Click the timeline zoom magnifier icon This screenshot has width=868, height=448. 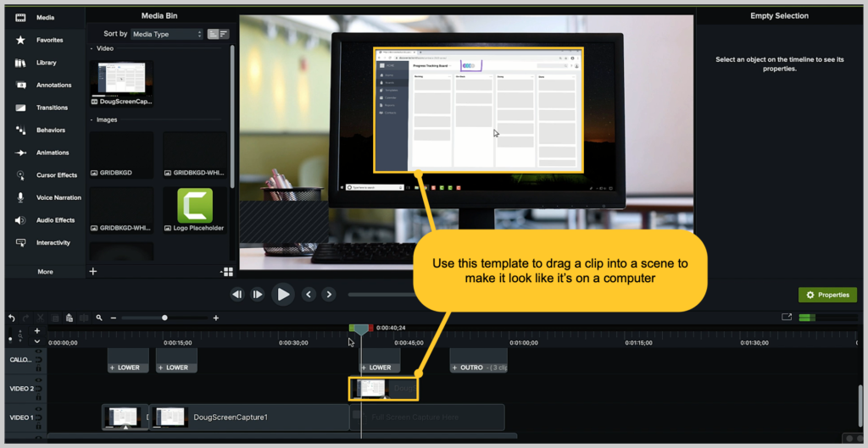coord(99,318)
